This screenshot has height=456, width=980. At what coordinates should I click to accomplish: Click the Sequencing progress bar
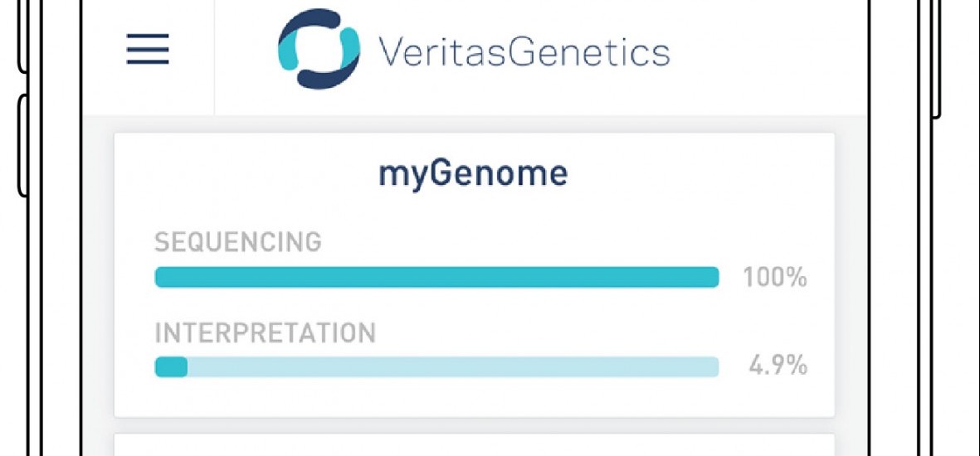pyautogui.click(x=436, y=277)
